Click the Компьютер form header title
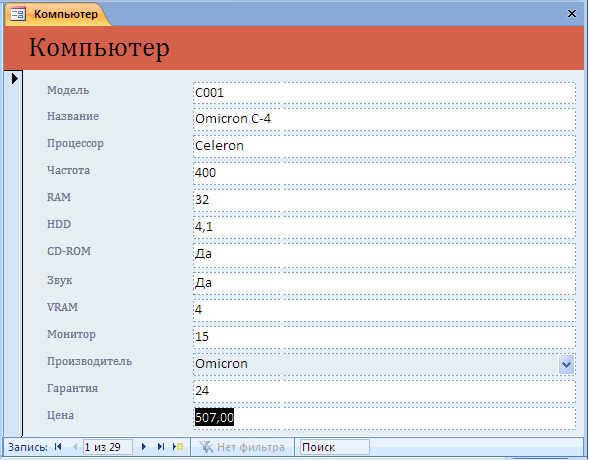589x460 pixels. click(x=99, y=49)
